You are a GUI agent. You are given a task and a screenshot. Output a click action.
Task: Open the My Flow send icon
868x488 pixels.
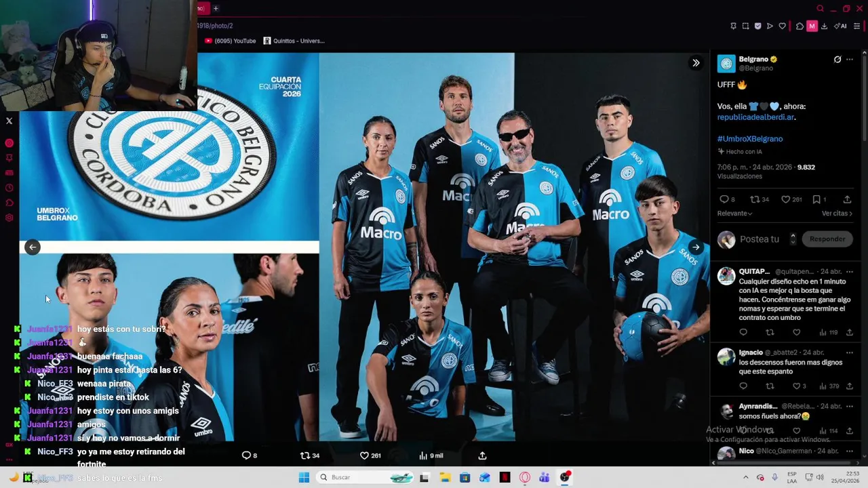770,26
